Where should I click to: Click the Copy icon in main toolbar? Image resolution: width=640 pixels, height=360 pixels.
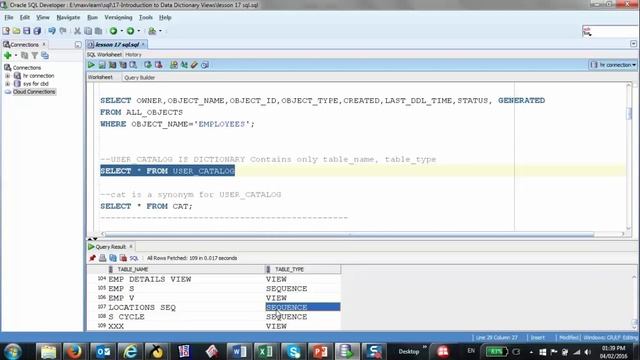(x=88, y=31)
